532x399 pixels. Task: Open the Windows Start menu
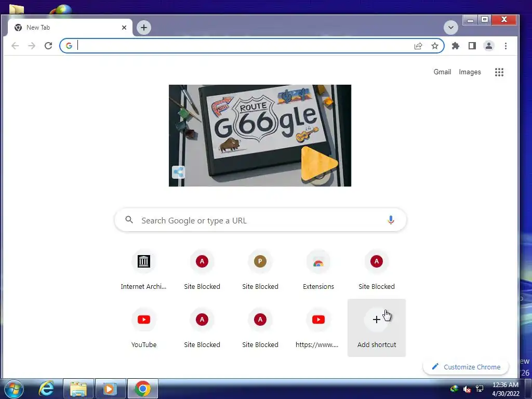(x=13, y=389)
